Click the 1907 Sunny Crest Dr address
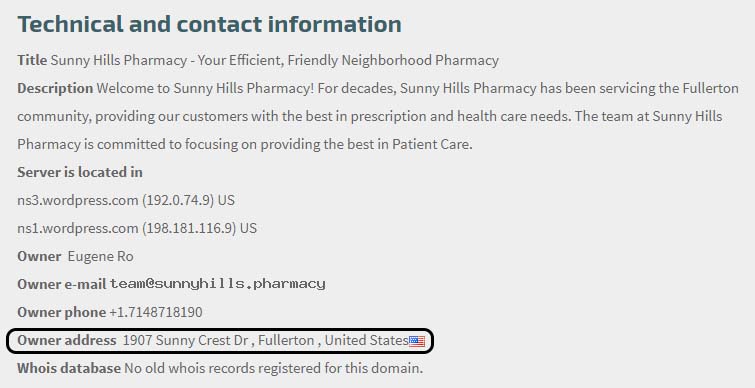The height and width of the screenshot is (388, 755). 185,341
